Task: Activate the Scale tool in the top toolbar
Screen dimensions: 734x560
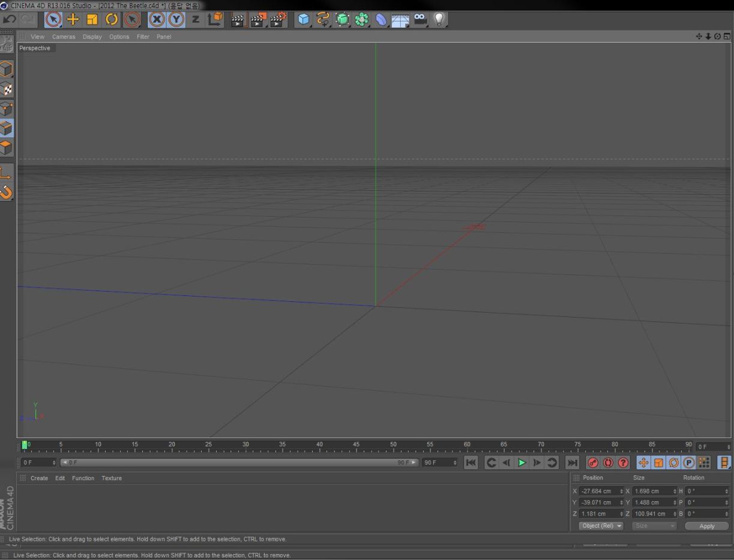Action: click(92, 20)
